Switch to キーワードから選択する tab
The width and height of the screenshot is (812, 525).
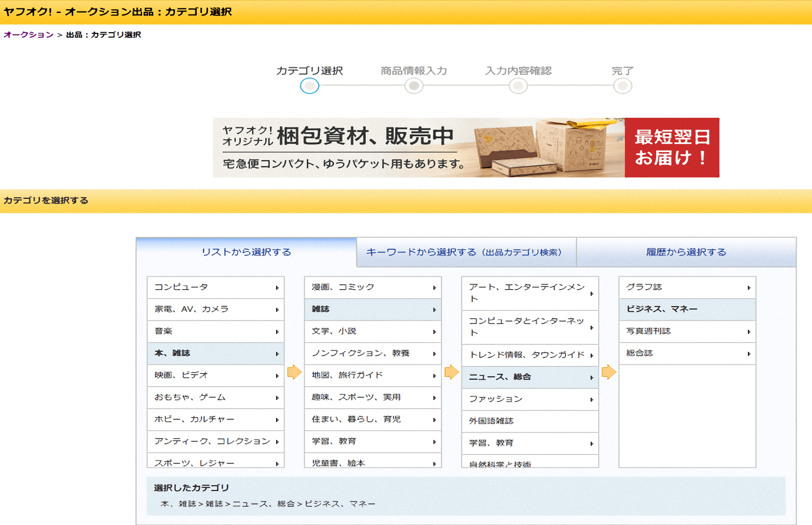[466, 252]
